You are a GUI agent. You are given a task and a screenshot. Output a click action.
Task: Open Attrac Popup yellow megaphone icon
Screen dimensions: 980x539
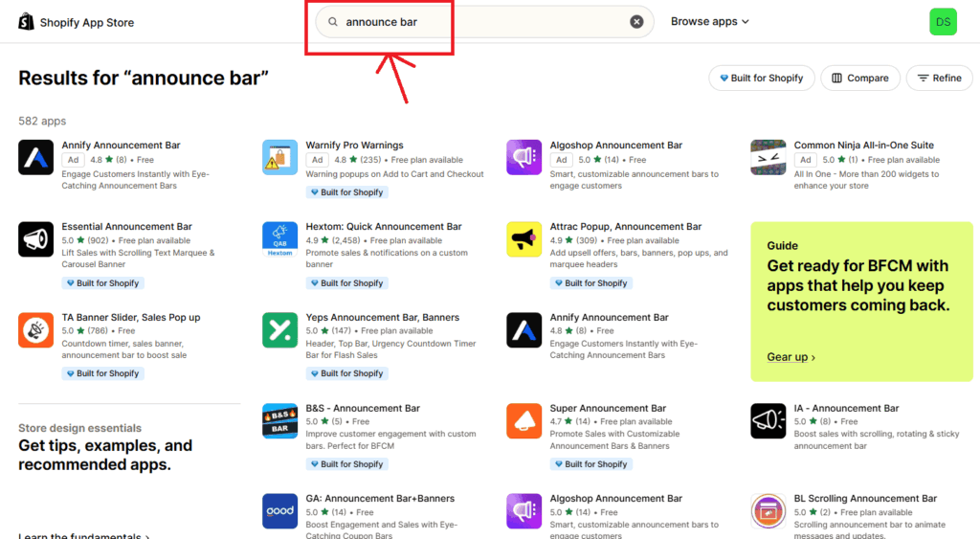(523, 238)
